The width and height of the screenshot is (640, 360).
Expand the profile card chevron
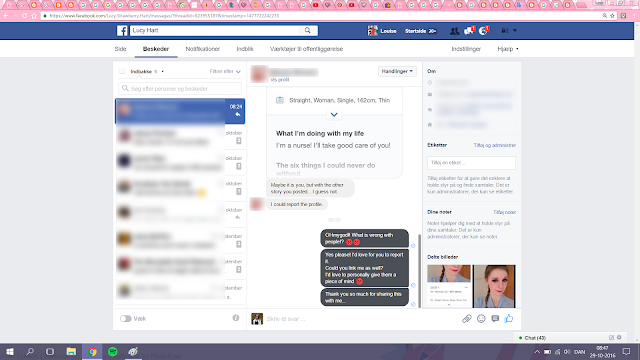click(334, 115)
